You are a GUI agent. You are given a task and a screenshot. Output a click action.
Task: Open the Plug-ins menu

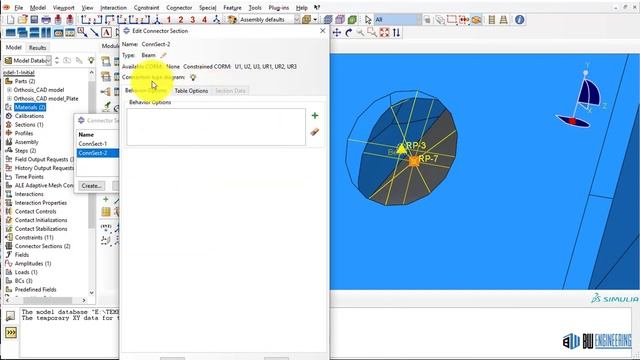click(x=278, y=7)
